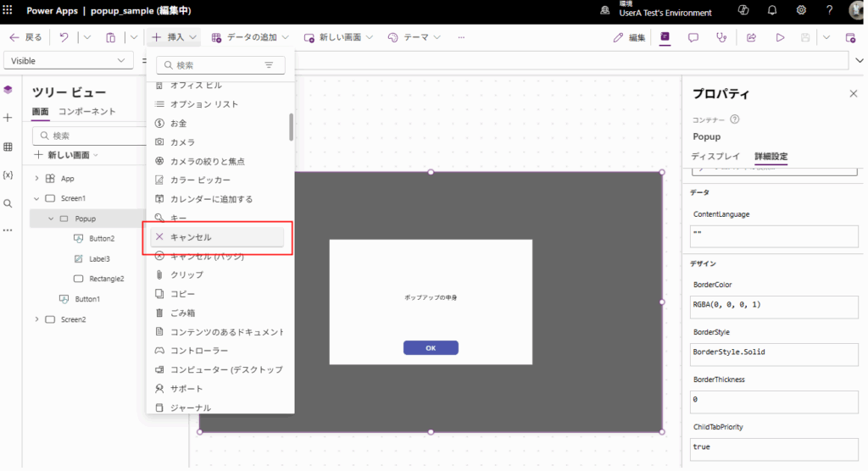Screen dimensions: 868x471
Task: Open the variables {x} sidebar icon
Action: point(8,175)
